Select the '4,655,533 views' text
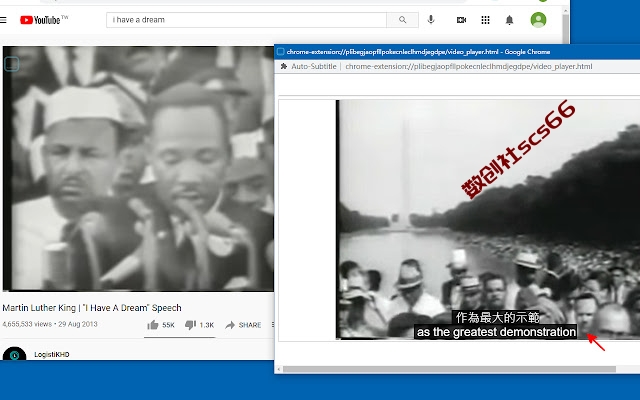The image size is (640, 400). tap(27, 324)
